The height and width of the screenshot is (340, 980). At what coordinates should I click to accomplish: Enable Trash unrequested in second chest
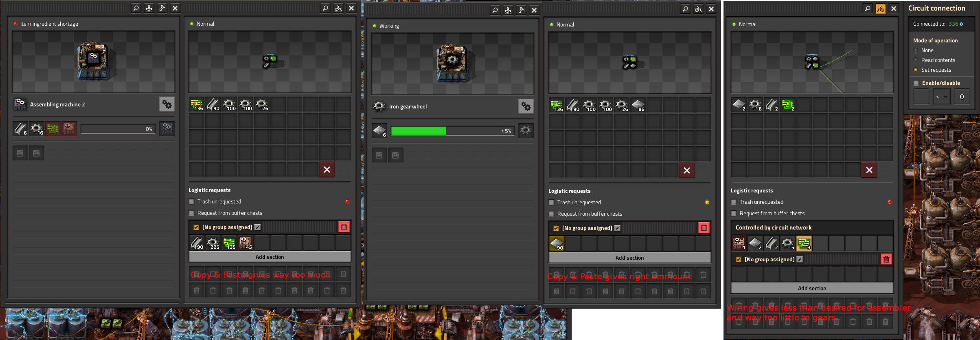[x=552, y=202]
